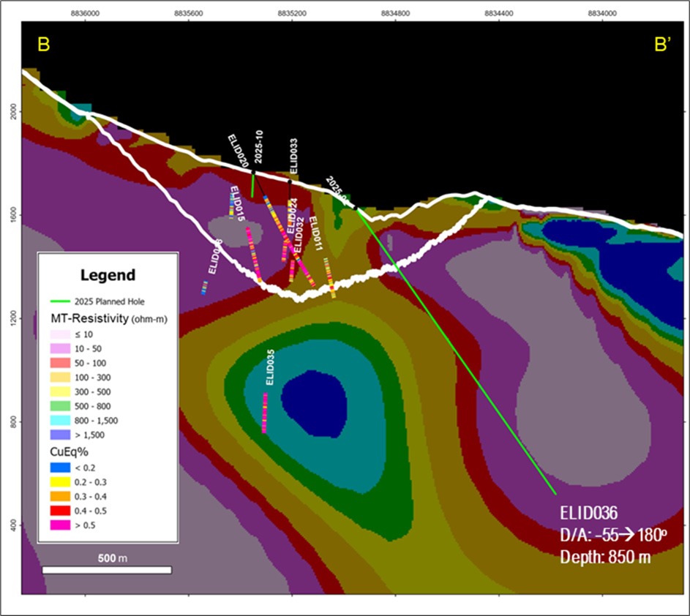Click the 8834400 northing axis label
Image resolution: width=690 pixels, height=616 pixels.
tap(499, 14)
